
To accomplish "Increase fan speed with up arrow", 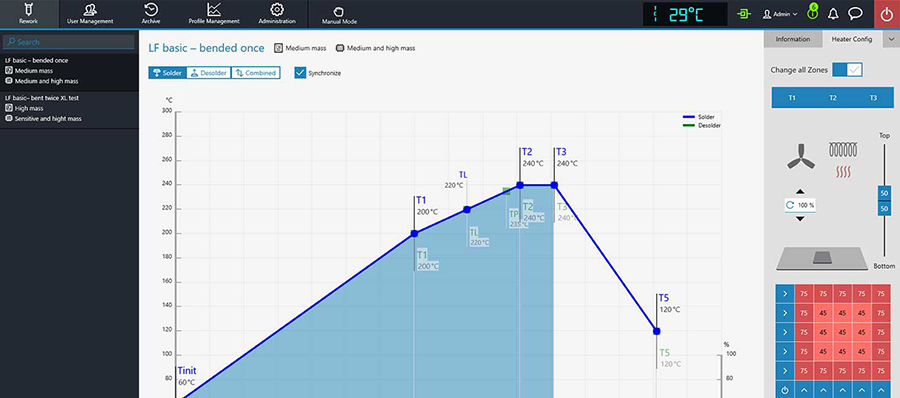I will click(800, 192).
